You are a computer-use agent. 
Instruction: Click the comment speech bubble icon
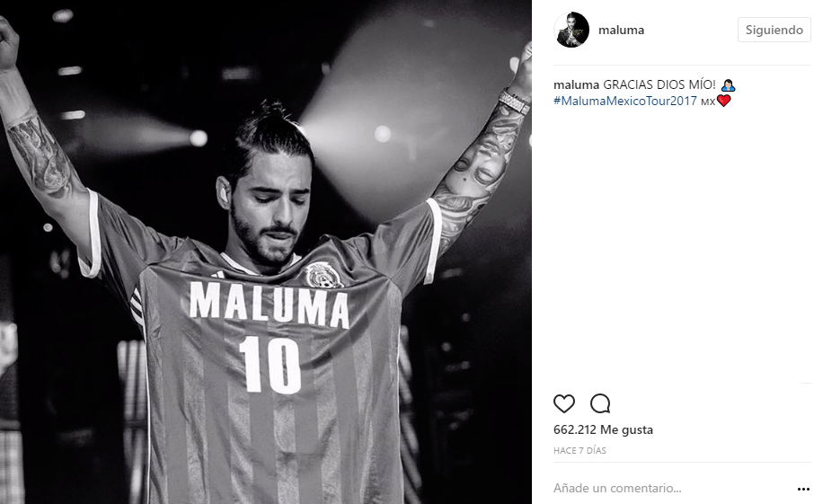(600, 403)
